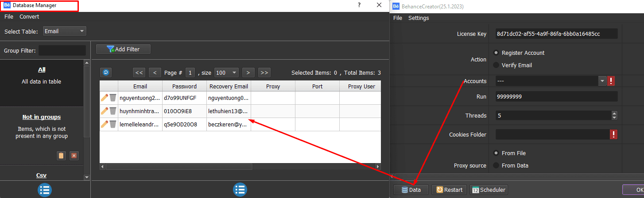Click the OK button in BehanceCreator
This screenshot has width=644, height=198.
[633, 190]
